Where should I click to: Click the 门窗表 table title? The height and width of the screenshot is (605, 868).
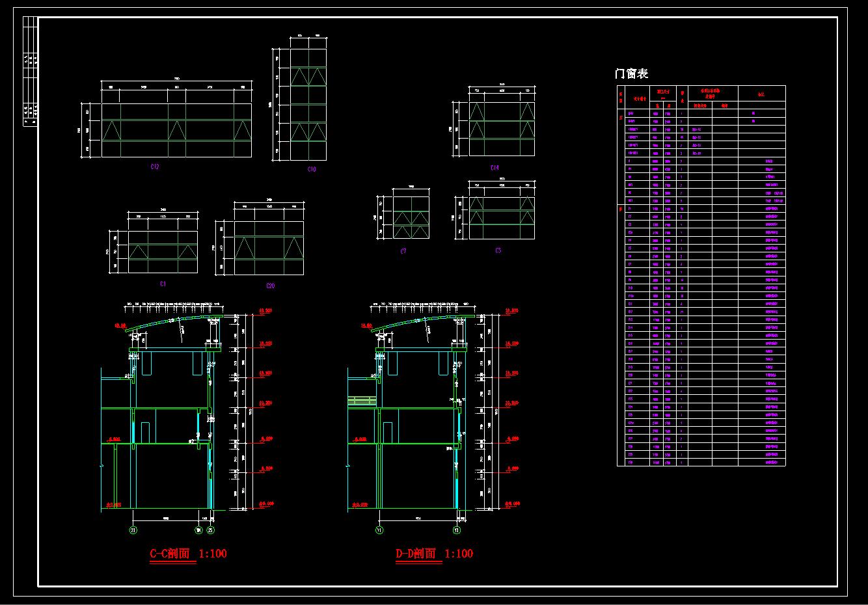[632, 74]
